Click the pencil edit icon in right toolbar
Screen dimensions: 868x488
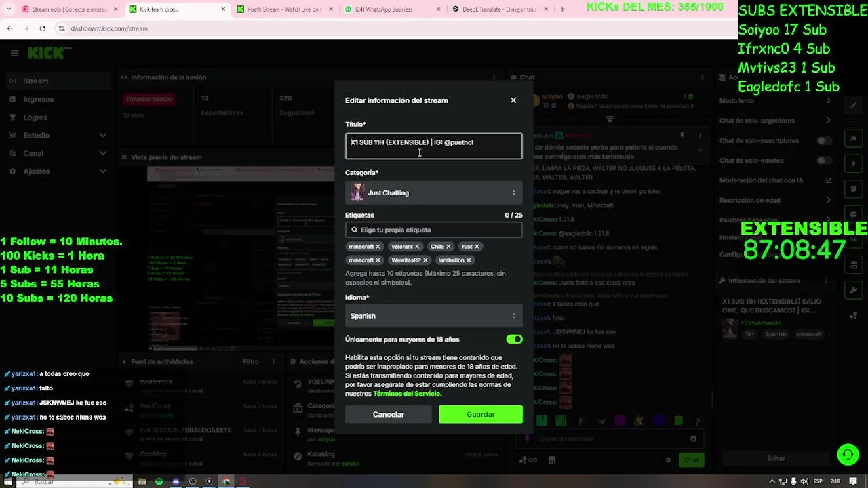pos(853,106)
